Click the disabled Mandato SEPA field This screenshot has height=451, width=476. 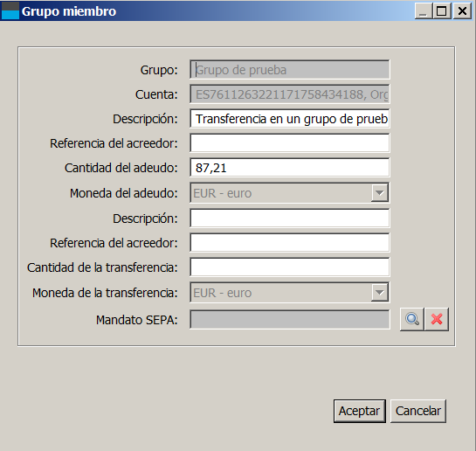pos(290,319)
